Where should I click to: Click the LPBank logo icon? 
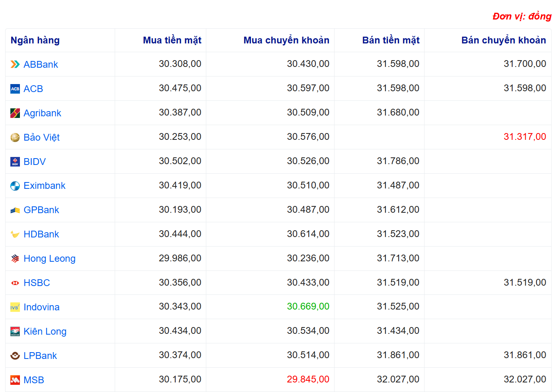pyautogui.click(x=15, y=356)
